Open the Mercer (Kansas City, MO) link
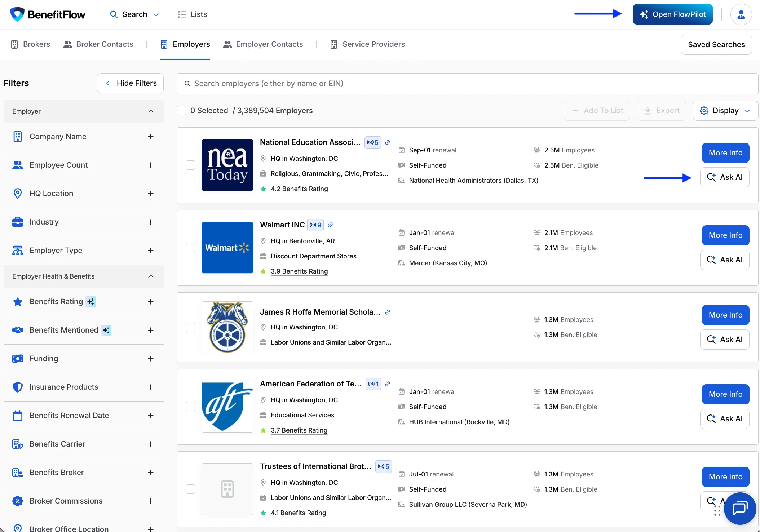Image resolution: width=760 pixels, height=532 pixels. coord(448,263)
